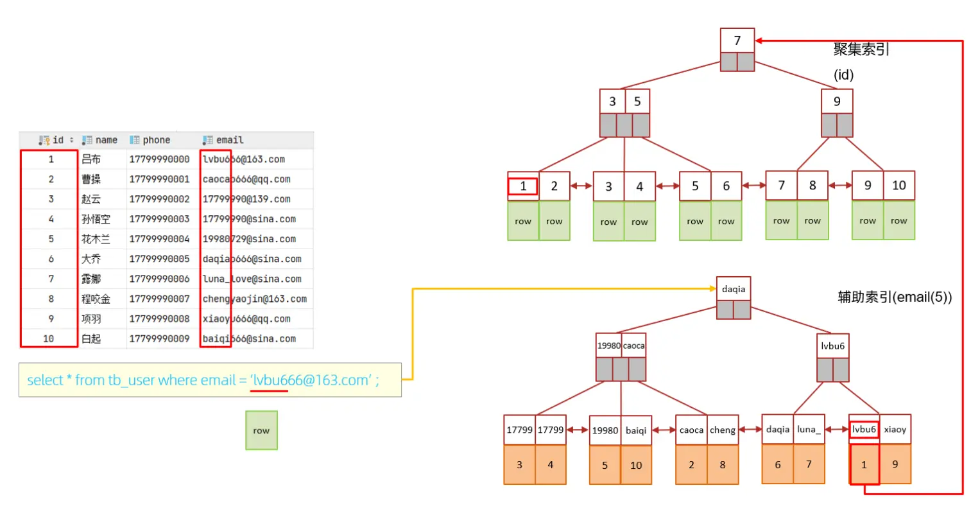Image resolution: width=980 pixels, height=508 pixels.
Task: Select root node 7 of the clustered index tree
Action: 737,40
